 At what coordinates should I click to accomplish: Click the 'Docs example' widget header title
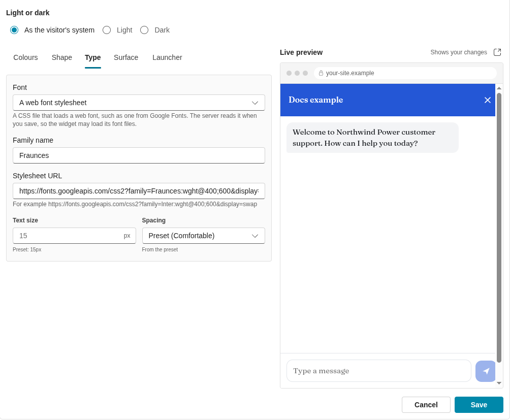coord(316,100)
